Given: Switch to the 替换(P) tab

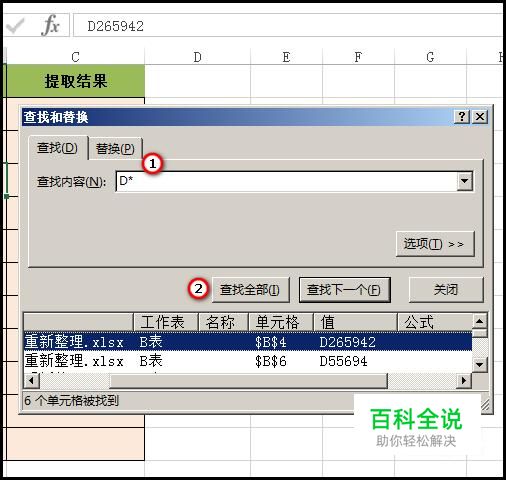Looking at the screenshot, I should (115, 149).
